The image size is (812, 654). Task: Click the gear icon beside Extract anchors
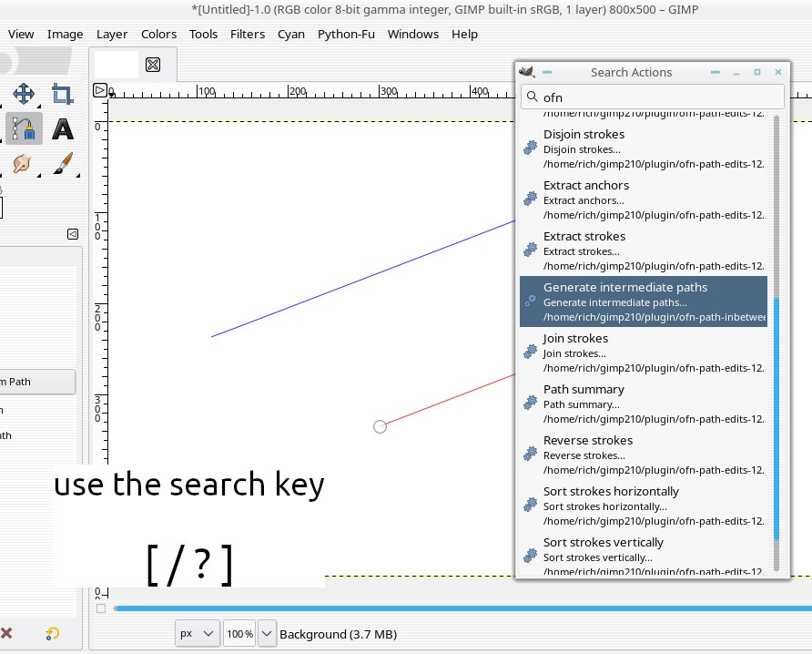pos(530,199)
